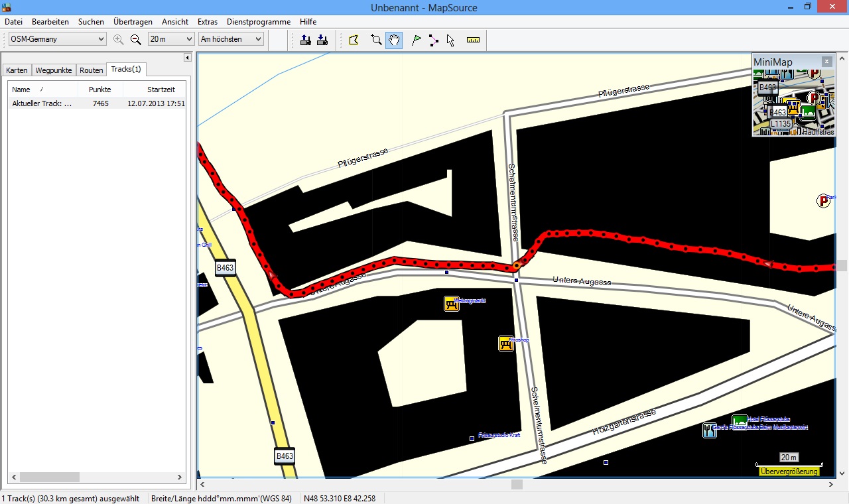Click the restaurant fork-and-knife POI icon

[x=710, y=430]
